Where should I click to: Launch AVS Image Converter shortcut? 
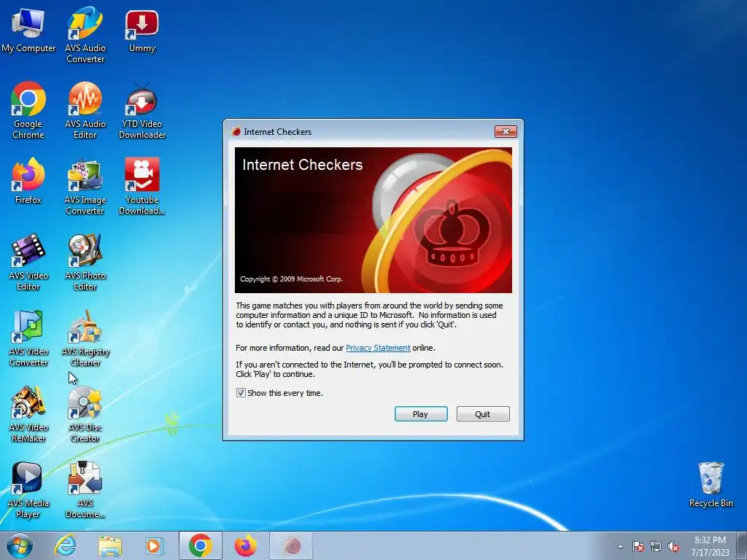tap(85, 187)
